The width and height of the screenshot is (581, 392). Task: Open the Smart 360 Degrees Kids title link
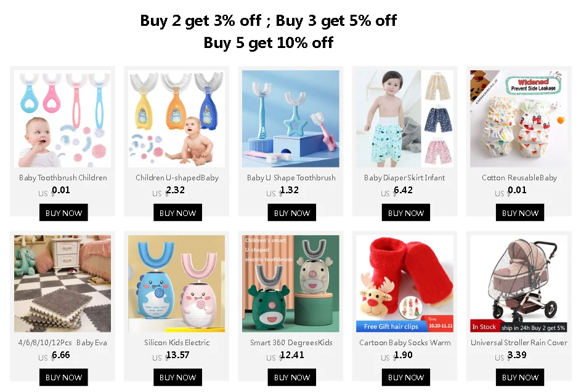point(291,343)
